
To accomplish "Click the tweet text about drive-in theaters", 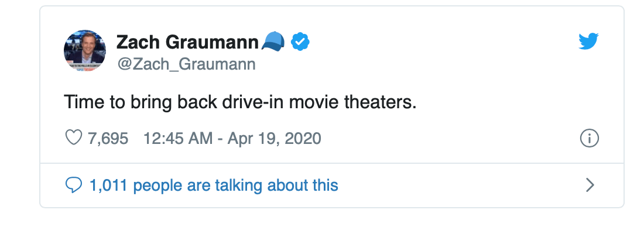I will (x=240, y=102).
